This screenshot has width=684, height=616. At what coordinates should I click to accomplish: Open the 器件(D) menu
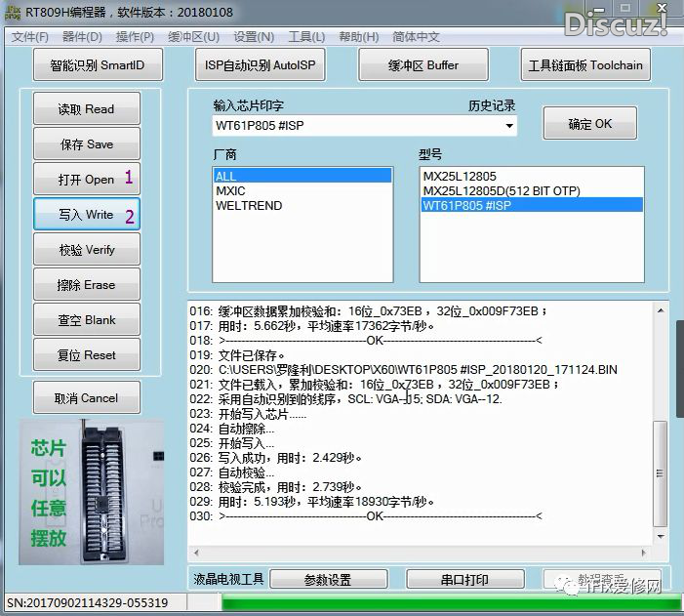[82, 37]
